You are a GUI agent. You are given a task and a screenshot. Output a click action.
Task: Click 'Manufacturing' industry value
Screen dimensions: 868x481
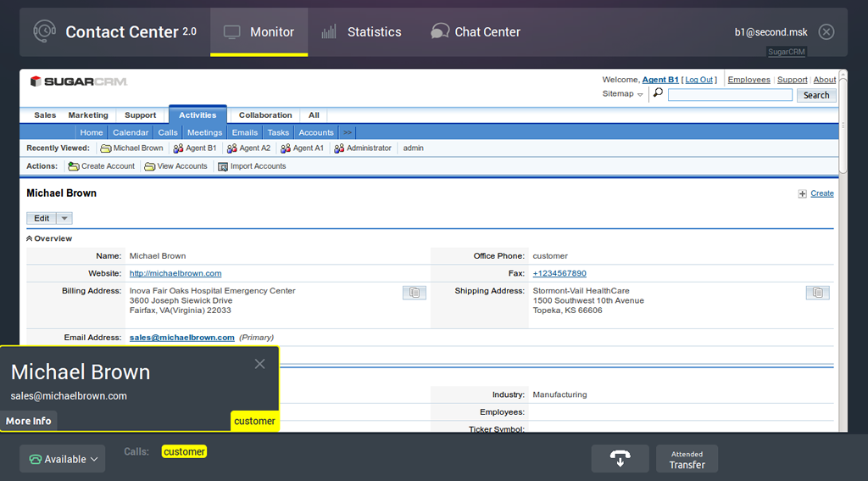coord(559,394)
